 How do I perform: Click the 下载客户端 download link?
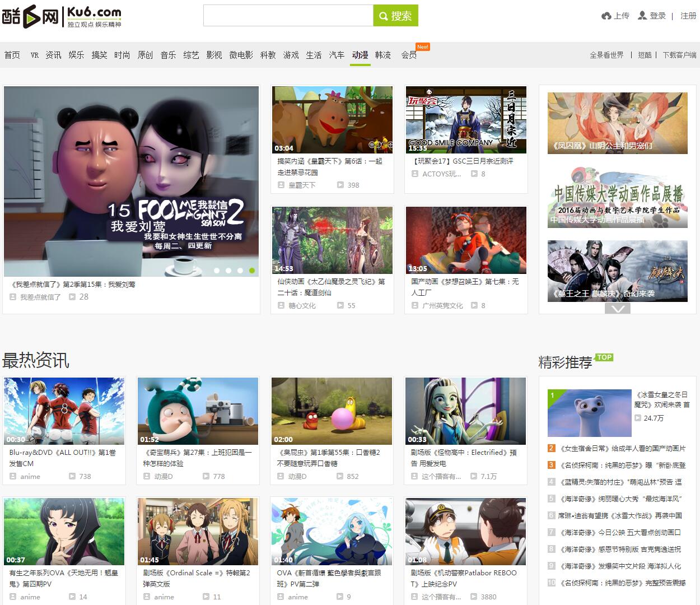pyautogui.click(x=679, y=55)
